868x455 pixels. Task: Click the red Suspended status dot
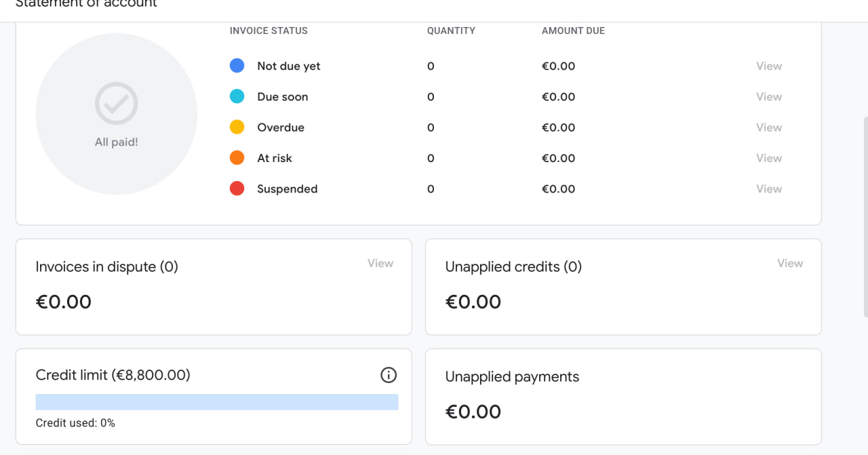tap(237, 189)
